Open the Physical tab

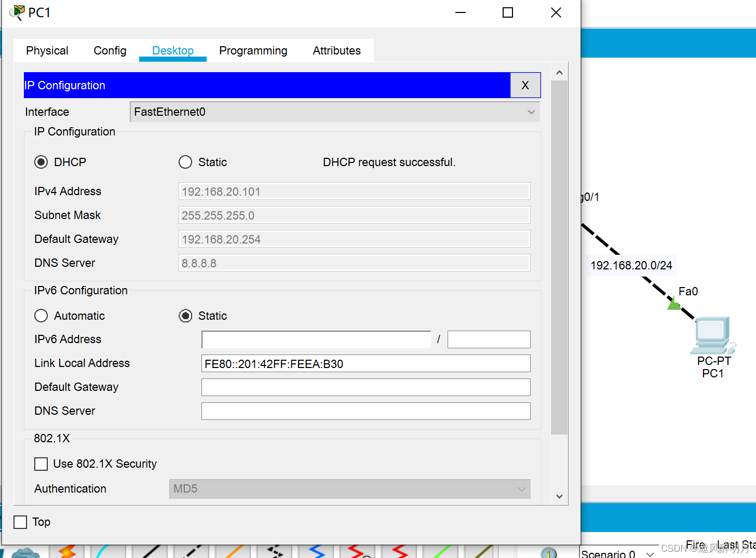pos(47,51)
